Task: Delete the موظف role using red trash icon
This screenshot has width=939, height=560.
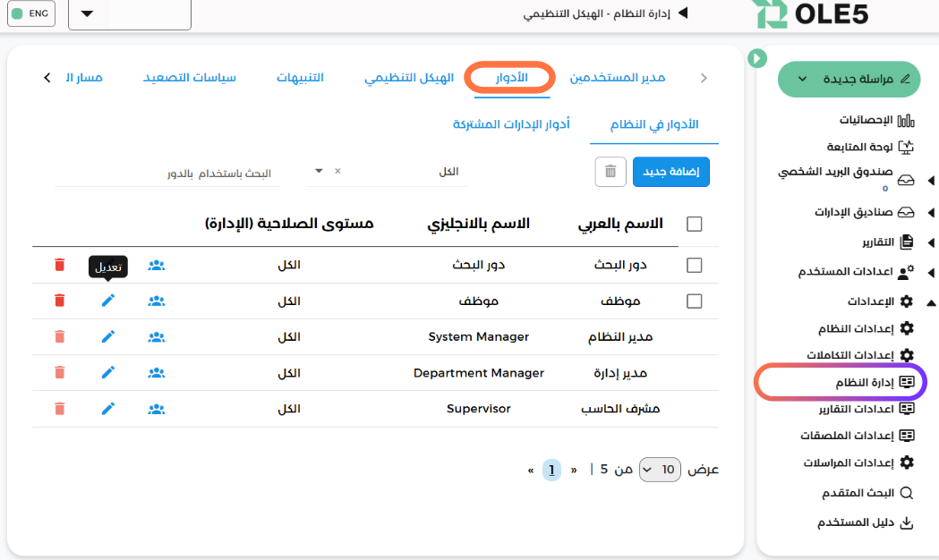Action: coord(59,301)
